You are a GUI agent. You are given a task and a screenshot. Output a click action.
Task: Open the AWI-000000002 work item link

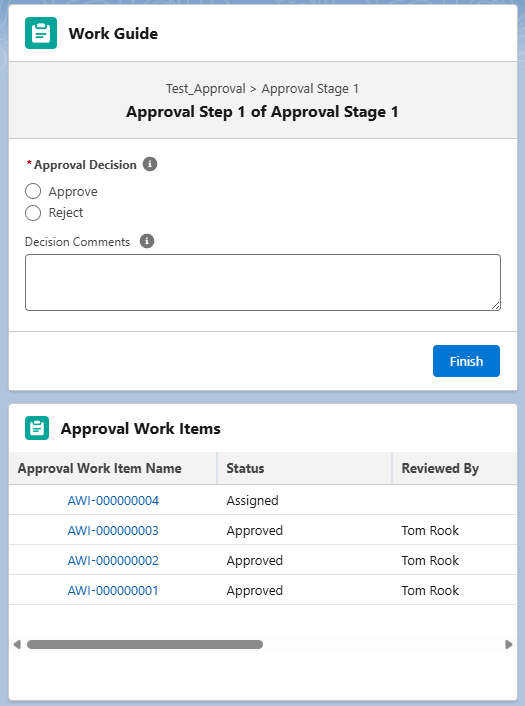coord(113,561)
